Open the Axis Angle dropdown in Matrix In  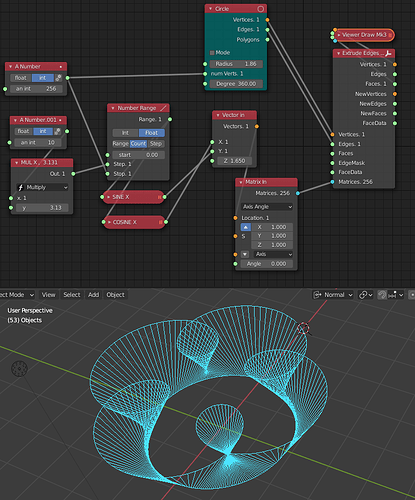point(267,207)
